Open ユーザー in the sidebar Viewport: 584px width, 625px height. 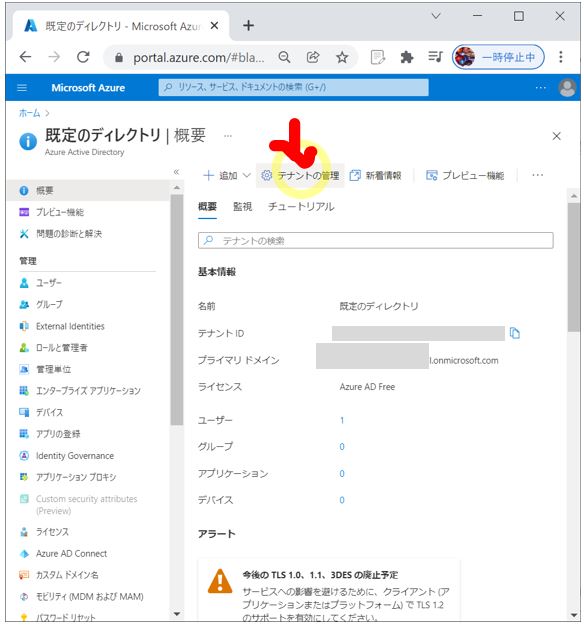(x=49, y=283)
